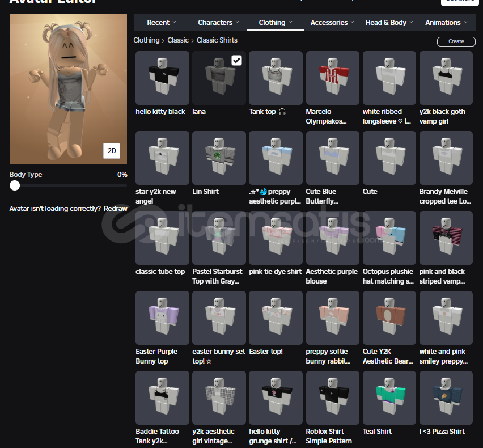Image resolution: width=483 pixels, height=448 pixels.
Task: Select the Cute shirt thumbnail
Action: coord(389,158)
